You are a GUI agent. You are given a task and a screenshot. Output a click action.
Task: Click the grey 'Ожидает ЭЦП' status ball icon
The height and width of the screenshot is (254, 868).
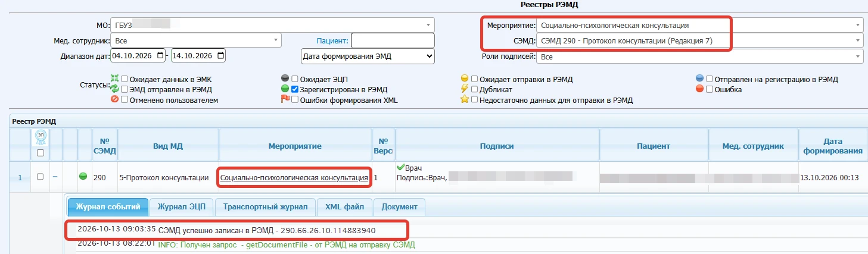pyautogui.click(x=285, y=79)
